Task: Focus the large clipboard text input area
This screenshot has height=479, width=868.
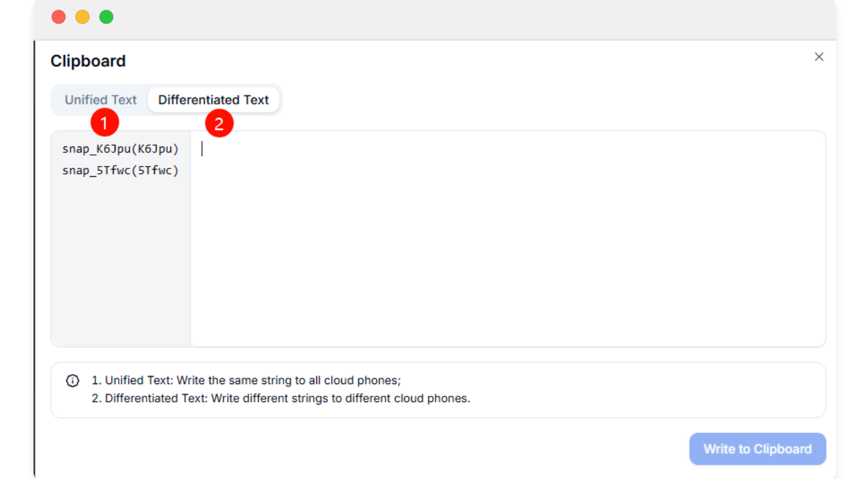Action: click(x=508, y=239)
